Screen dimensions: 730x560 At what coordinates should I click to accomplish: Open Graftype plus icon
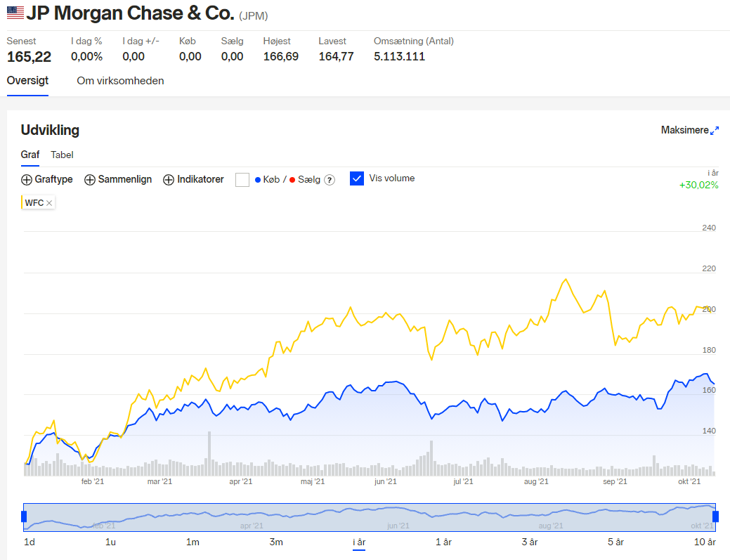27,180
